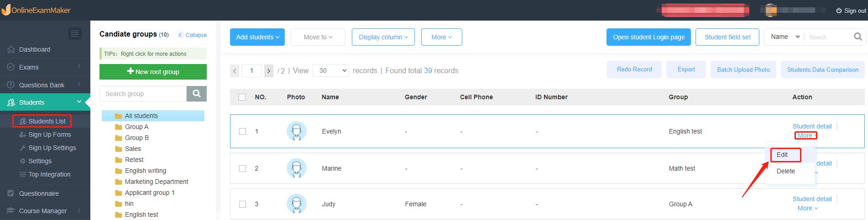Click the Sign Up Forms icon
Viewport: 868px width, 220px height.
[22, 134]
